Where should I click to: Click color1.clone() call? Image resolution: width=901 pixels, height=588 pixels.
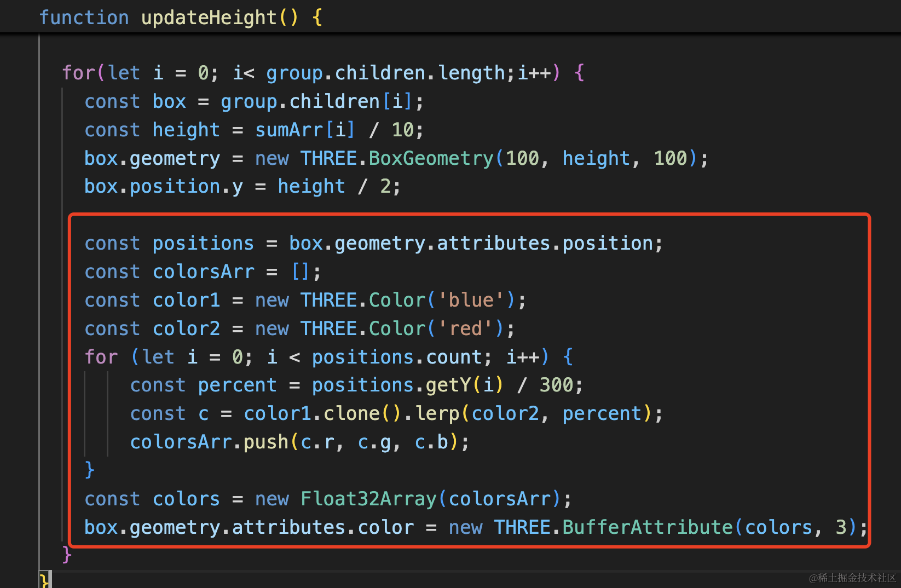click(322, 413)
